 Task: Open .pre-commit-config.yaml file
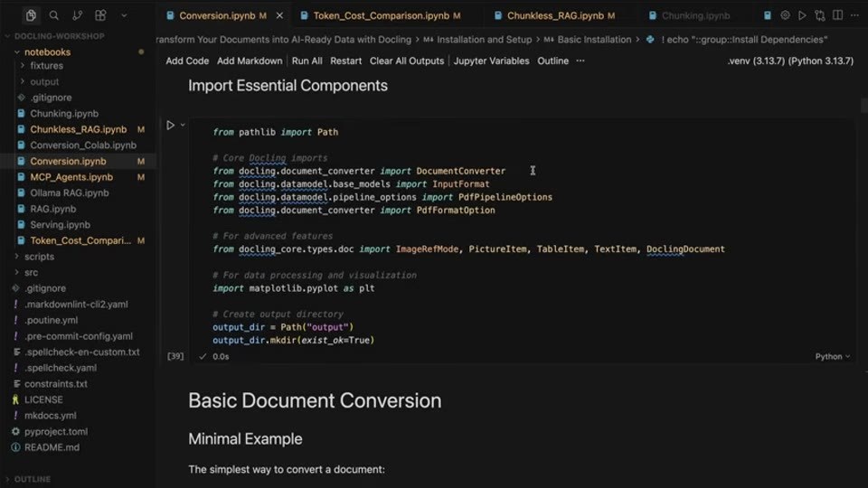pos(78,336)
